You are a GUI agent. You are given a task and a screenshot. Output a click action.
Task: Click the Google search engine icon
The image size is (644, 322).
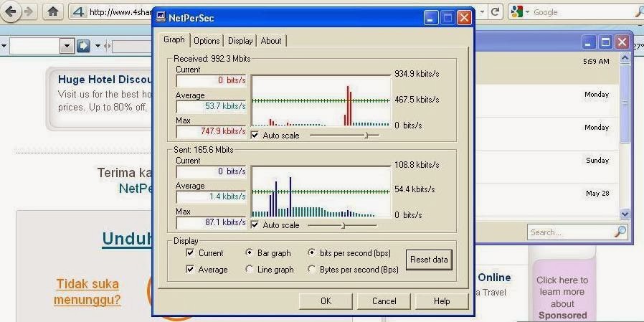[x=516, y=12]
